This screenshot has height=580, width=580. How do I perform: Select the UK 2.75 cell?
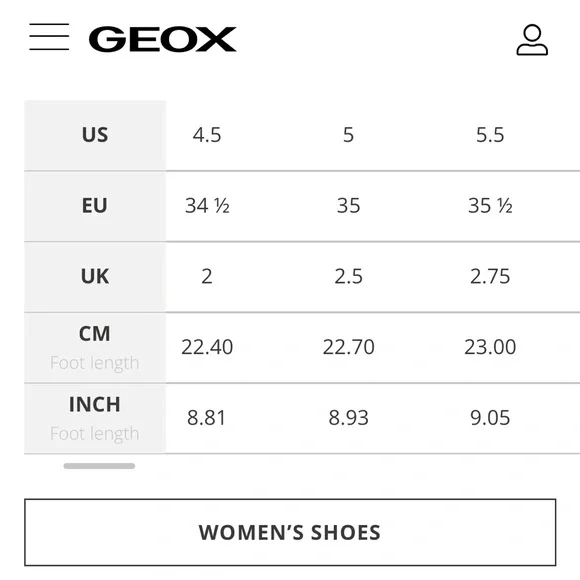point(490,277)
